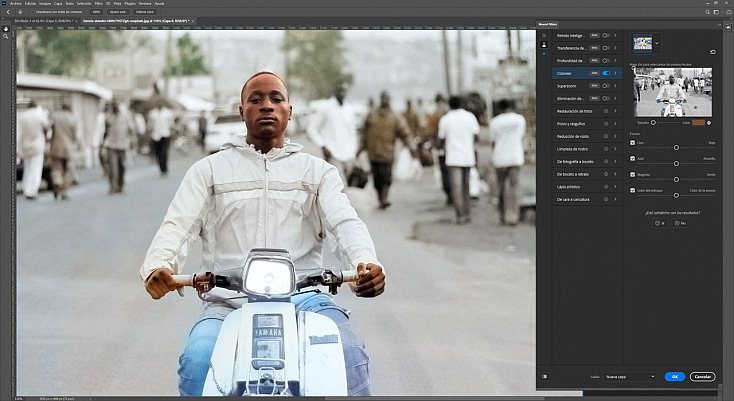The image size is (734, 401).
Task: Expand the Restauración de fotos filter arrow
Action: [615, 111]
